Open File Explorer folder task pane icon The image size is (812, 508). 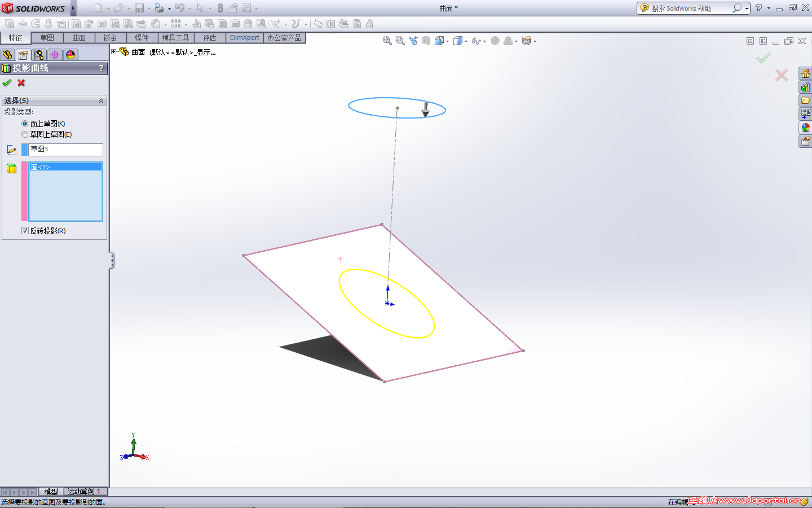coord(805,100)
